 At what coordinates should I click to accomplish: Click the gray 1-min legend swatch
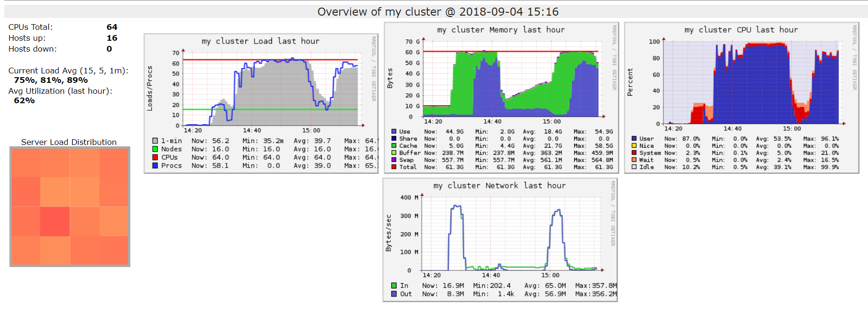[x=155, y=141]
